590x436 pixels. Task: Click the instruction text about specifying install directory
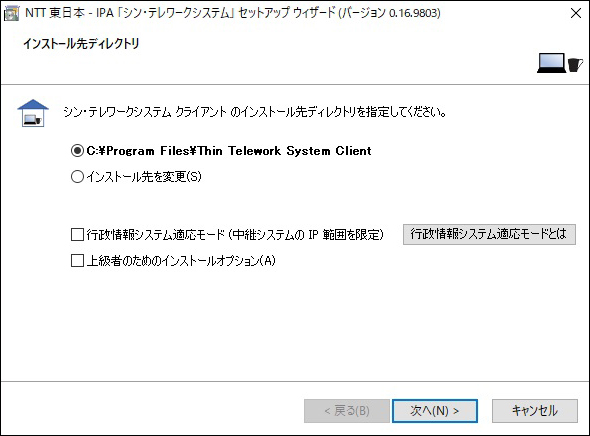click(255, 112)
